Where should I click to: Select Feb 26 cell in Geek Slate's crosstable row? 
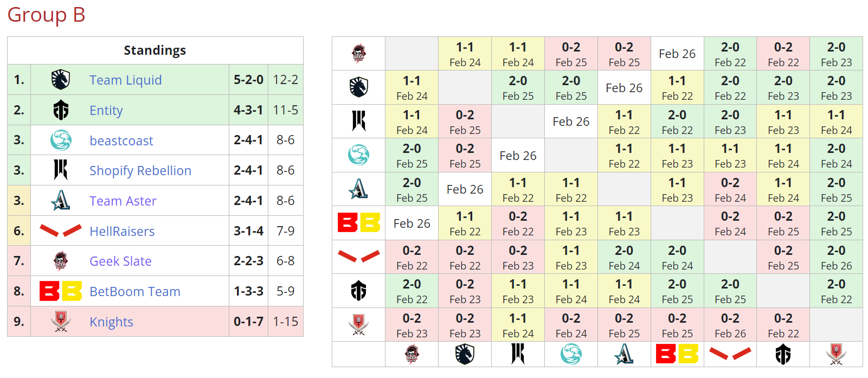tap(677, 54)
